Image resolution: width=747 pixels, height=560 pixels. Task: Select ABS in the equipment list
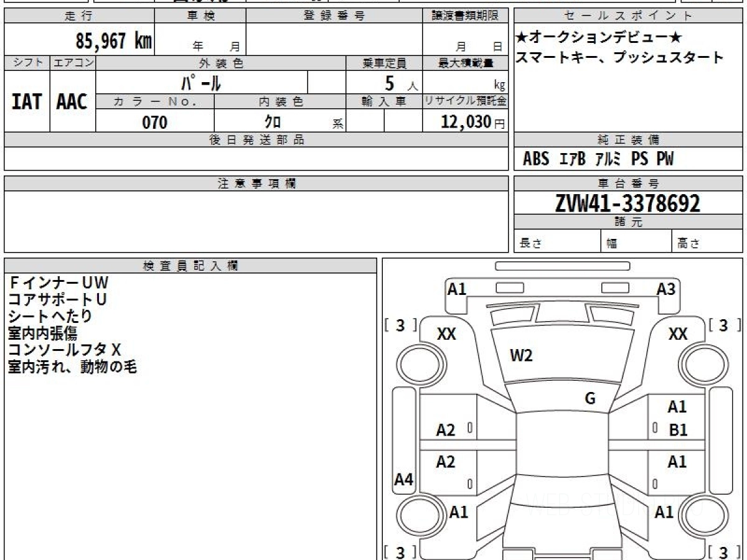coord(536,159)
